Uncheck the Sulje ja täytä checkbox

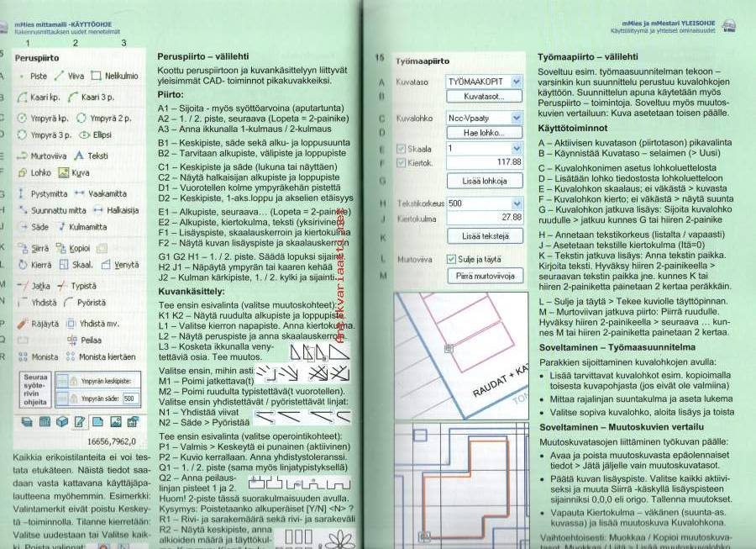click(451, 260)
